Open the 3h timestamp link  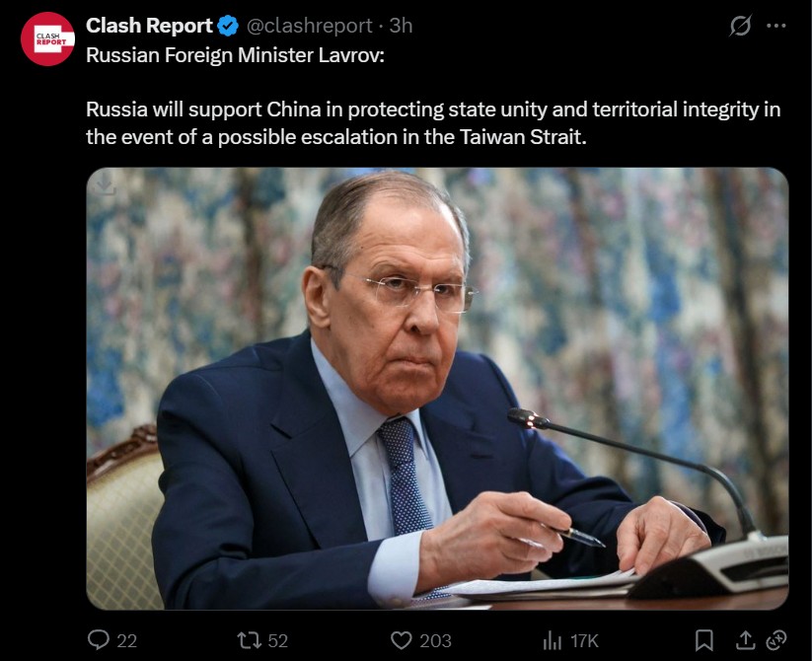pyautogui.click(x=401, y=26)
